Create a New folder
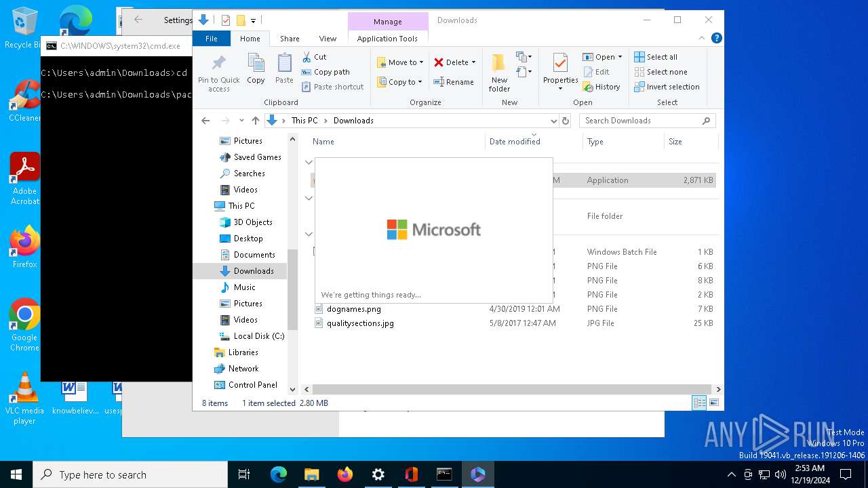 tap(499, 73)
